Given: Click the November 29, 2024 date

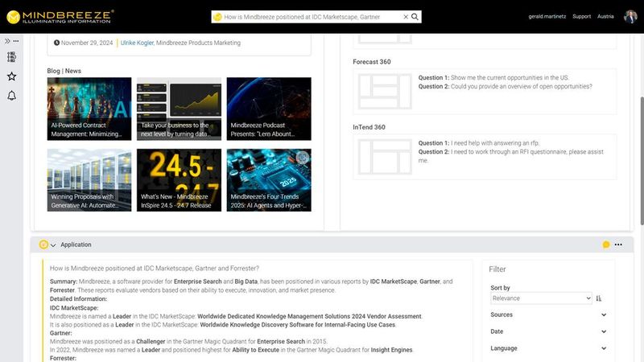Looking at the screenshot, I should click(x=87, y=43).
